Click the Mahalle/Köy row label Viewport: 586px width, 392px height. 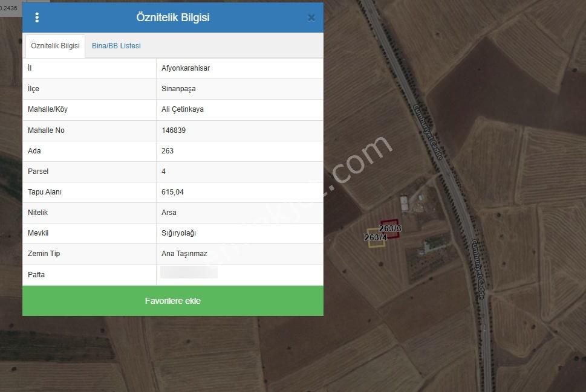click(48, 109)
